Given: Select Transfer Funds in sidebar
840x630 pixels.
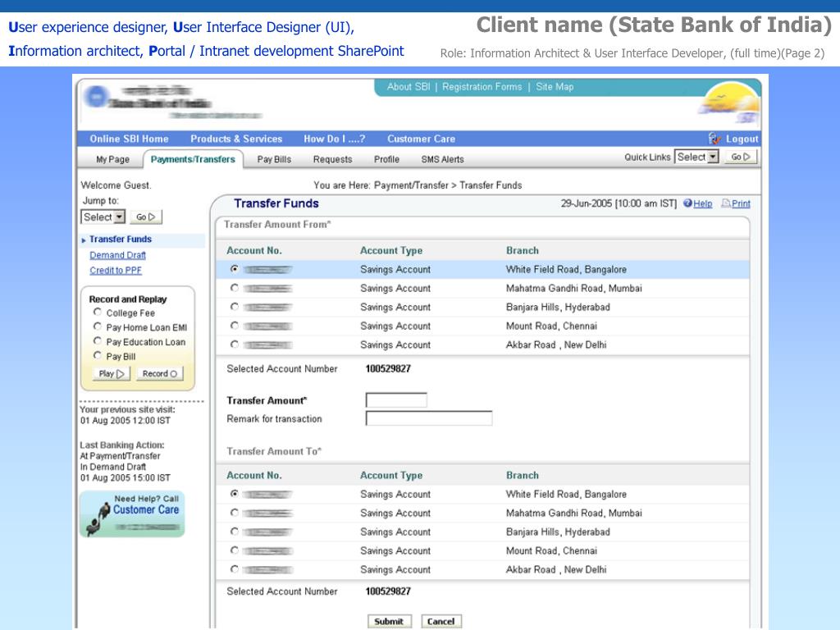Looking at the screenshot, I should 121,239.
